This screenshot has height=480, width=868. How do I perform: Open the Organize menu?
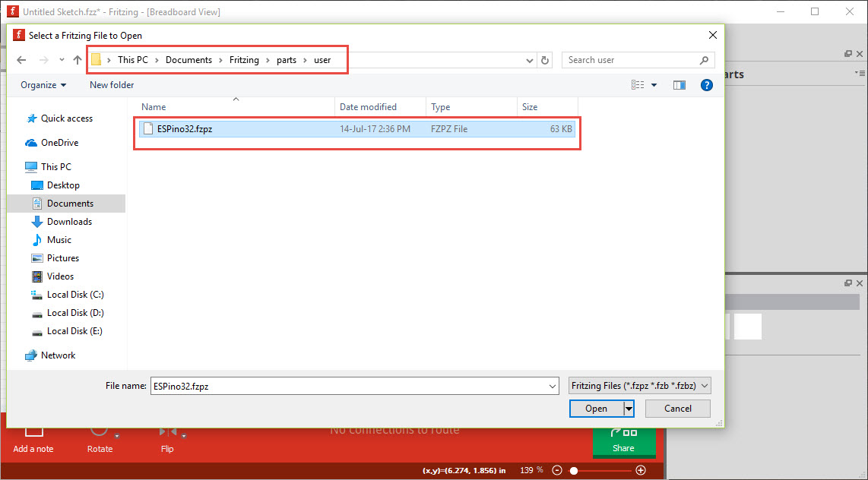[x=43, y=85]
